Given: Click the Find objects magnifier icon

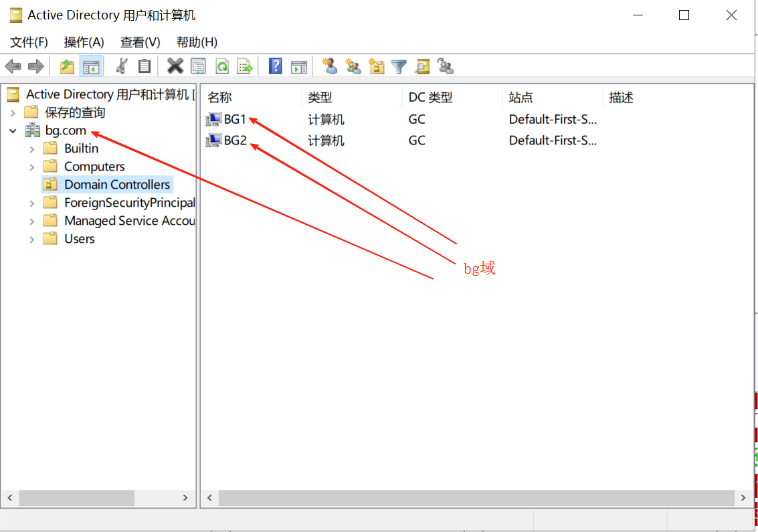Looking at the screenshot, I should pos(423,66).
